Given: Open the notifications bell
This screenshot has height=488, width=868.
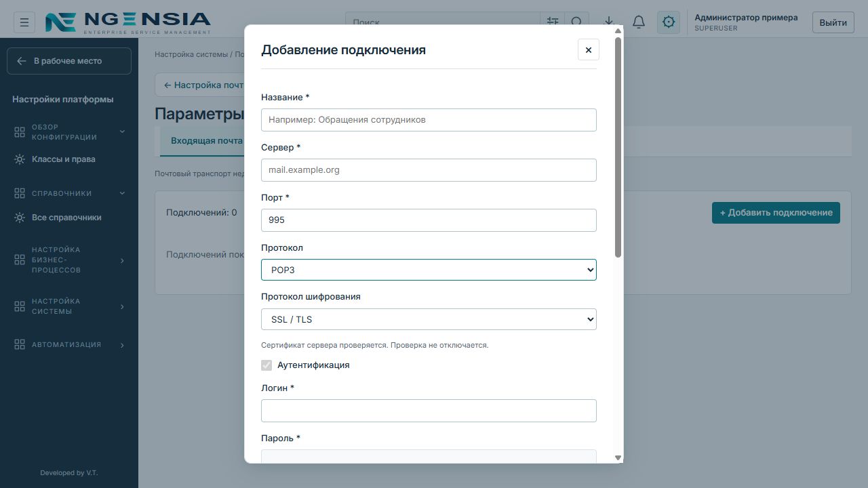Looking at the screenshot, I should pos(639,22).
